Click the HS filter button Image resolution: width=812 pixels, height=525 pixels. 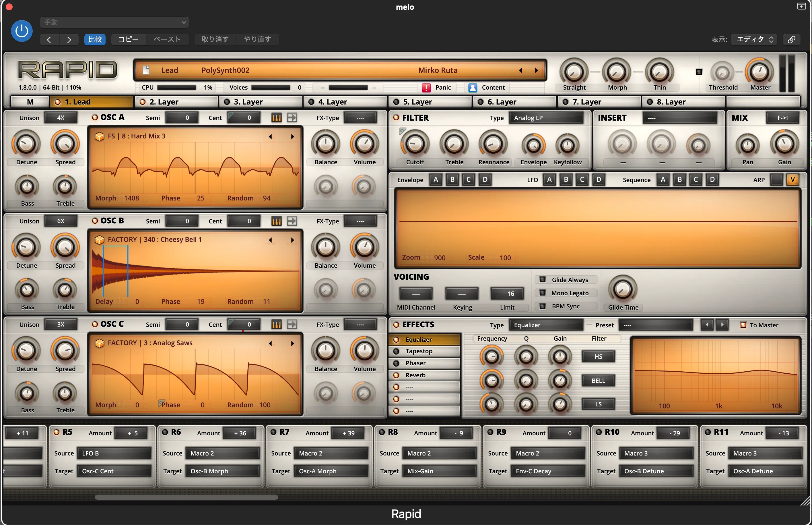pyautogui.click(x=599, y=357)
